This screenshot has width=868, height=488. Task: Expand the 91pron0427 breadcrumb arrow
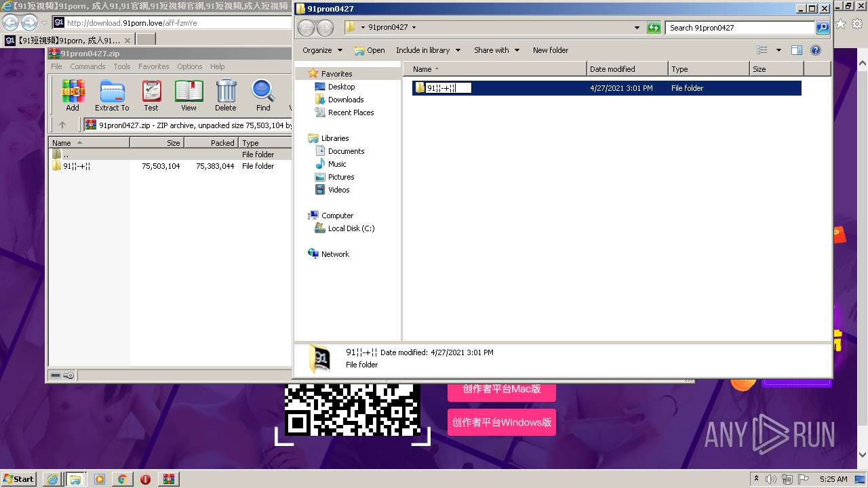pos(414,28)
